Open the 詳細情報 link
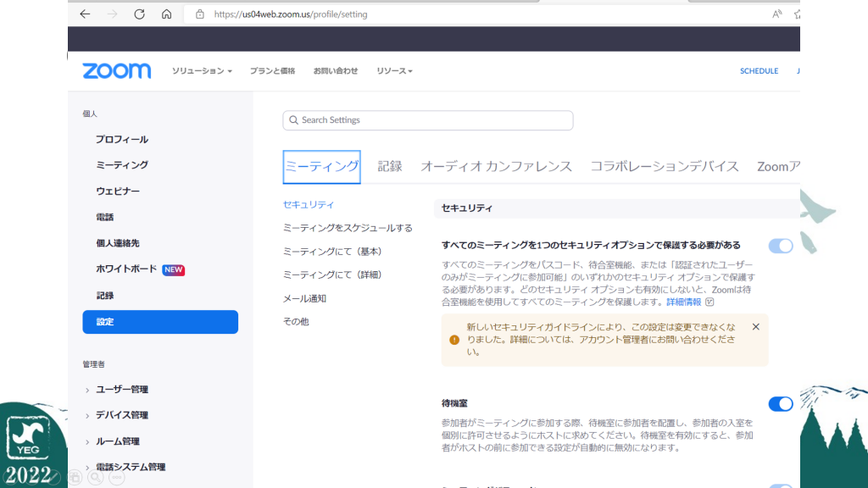This screenshot has height=488, width=868. coord(684,302)
